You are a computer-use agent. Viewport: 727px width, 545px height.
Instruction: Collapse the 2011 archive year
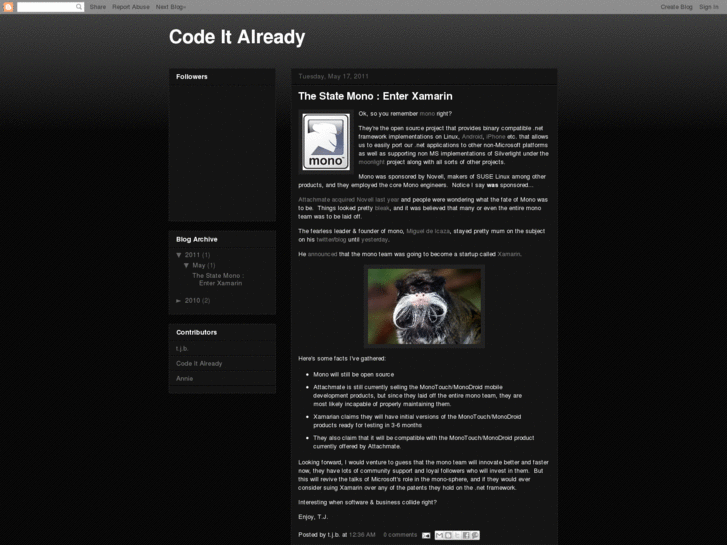[179, 255]
